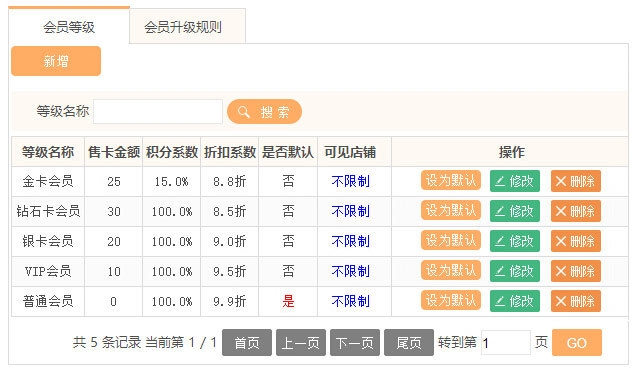This screenshot has width=637, height=380.
Task: Select the VIP会员 name cell
Action: click(48, 271)
